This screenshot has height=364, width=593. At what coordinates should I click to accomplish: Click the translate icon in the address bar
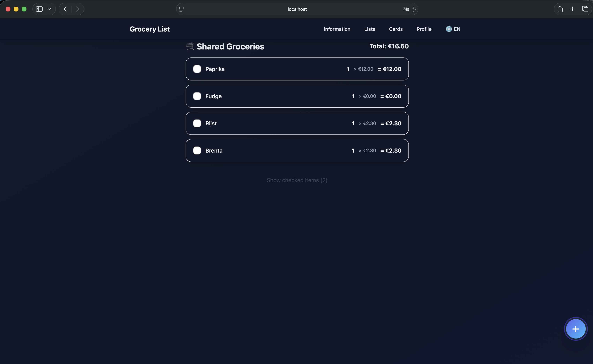(406, 9)
